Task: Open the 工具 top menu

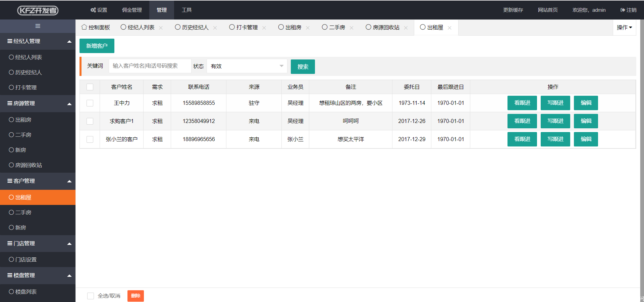Action: [x=187, y=10]
